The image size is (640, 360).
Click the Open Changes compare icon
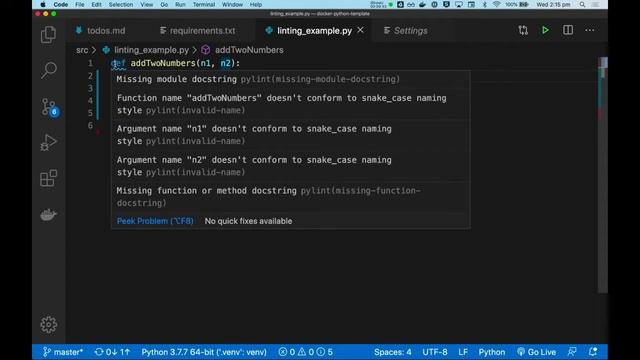tap(523, 30)
